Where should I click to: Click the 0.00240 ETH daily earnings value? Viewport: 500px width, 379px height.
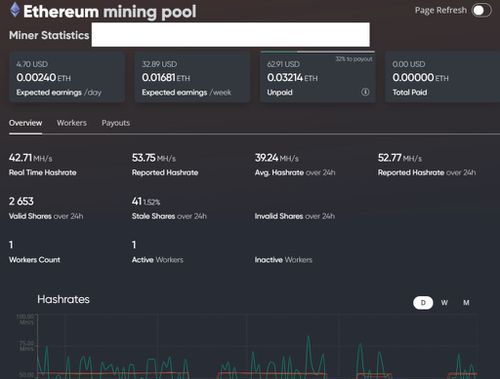pyautogui.click(x=43, y=78)
